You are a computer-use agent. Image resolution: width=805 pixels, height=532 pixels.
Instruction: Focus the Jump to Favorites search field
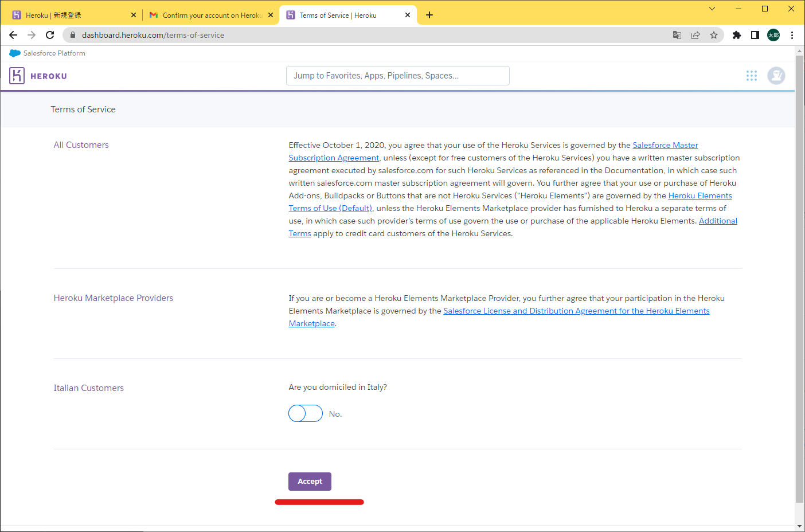pyautogui.click(x=398, y=76)
